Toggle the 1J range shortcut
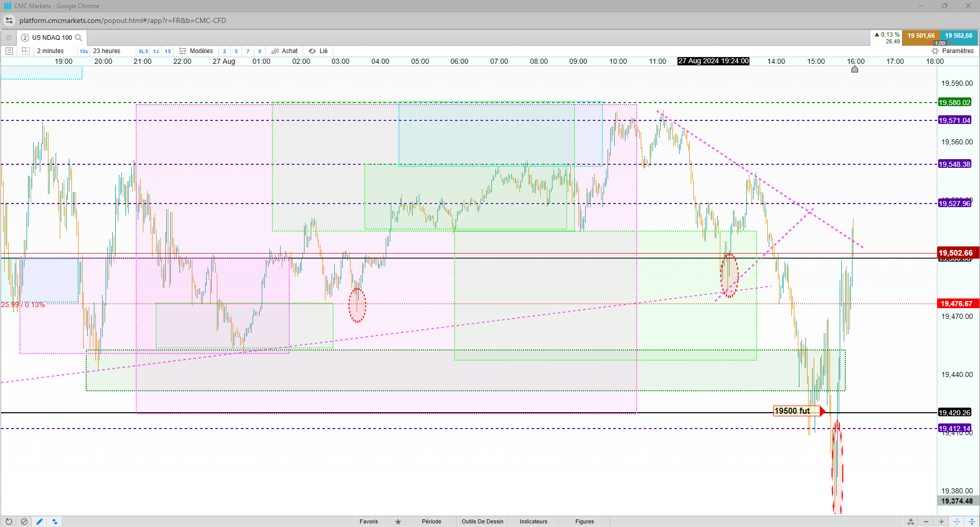Image resolution: width=980 pixels, height=527 pixels. [x=156, y=51]
